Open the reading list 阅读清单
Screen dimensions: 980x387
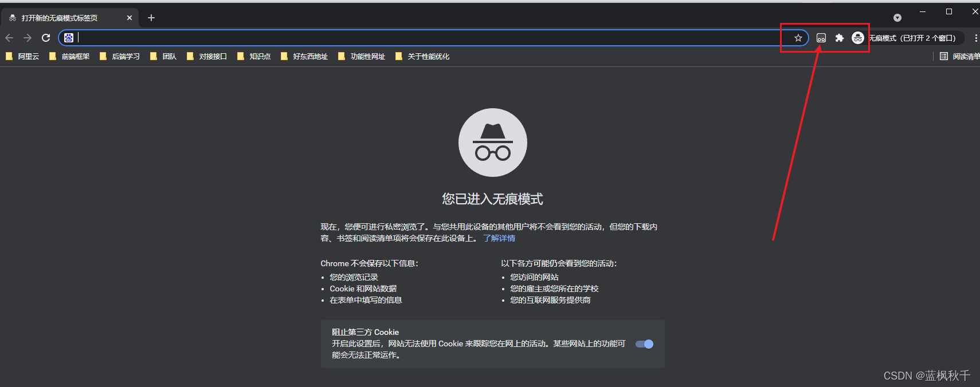pos(960,56)
